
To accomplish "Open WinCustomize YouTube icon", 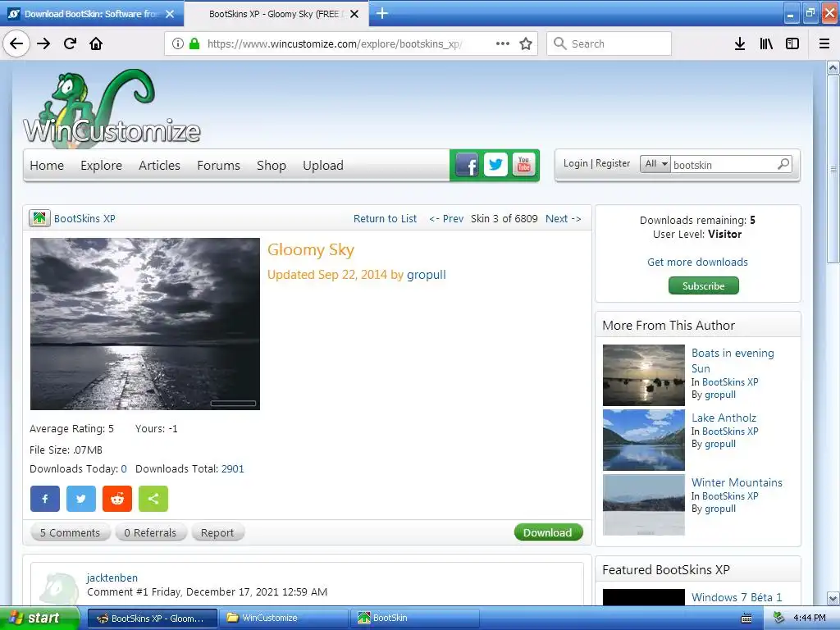I will click(523, 165).
